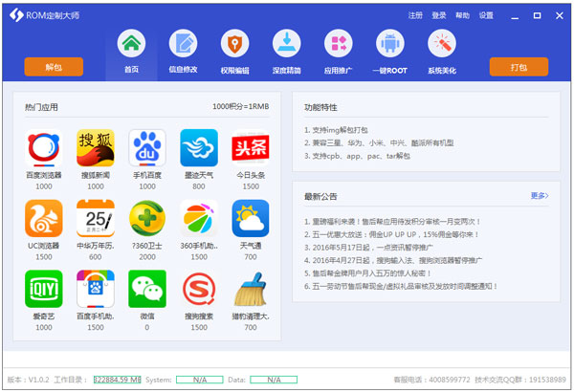Select the UC浏览器 app icon

(x=44, y=218)
